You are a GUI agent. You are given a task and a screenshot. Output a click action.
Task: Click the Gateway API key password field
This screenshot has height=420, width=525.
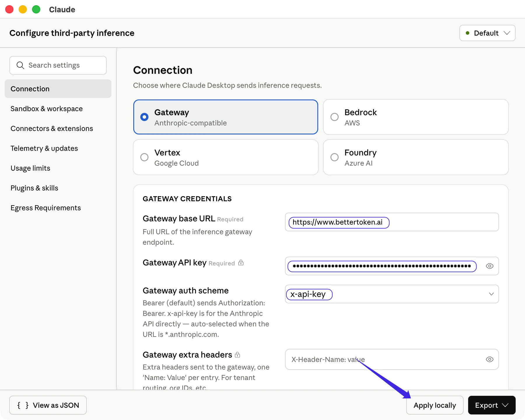392,266
